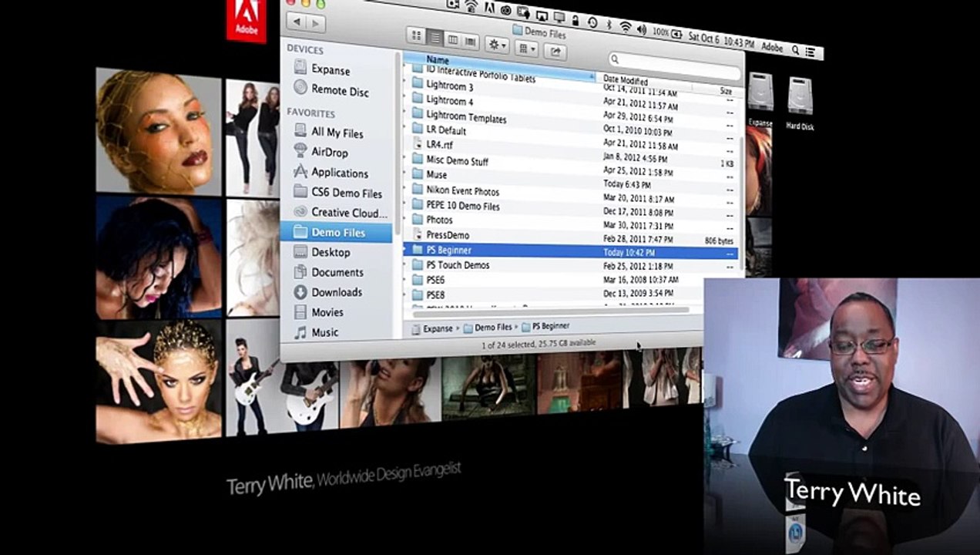This screenshot has height=555, width=980.
Task: Select Remote Disc in the sidebar
Action: click(x=339, y=91)
